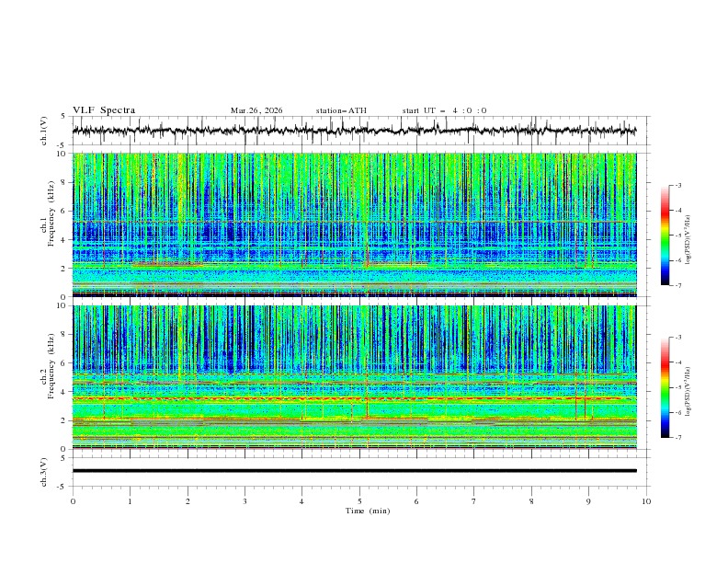The image size is (728, 563).
Task: Click the "station=ATH" header label
Action: pos(341,110)
